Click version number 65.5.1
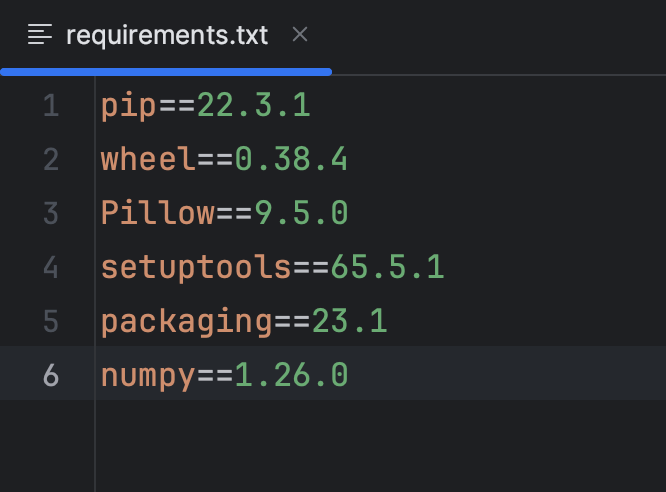 [387, 267]
